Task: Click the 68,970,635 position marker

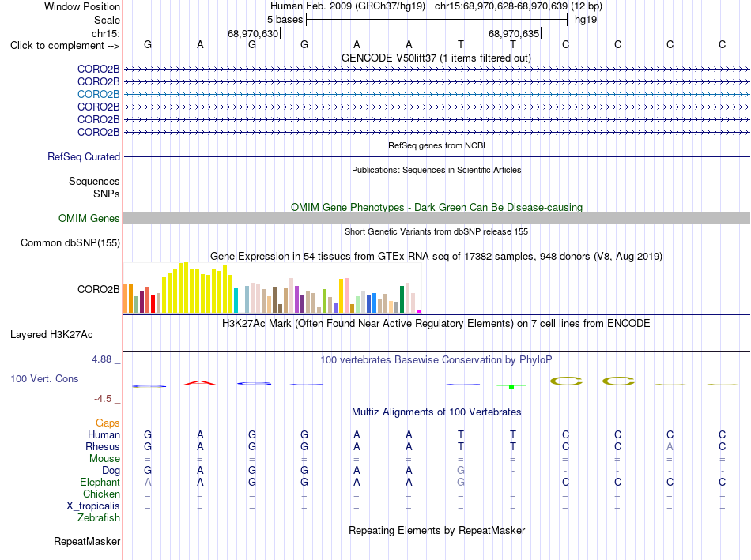Action: pyautogui.click(x=514, y=33)
